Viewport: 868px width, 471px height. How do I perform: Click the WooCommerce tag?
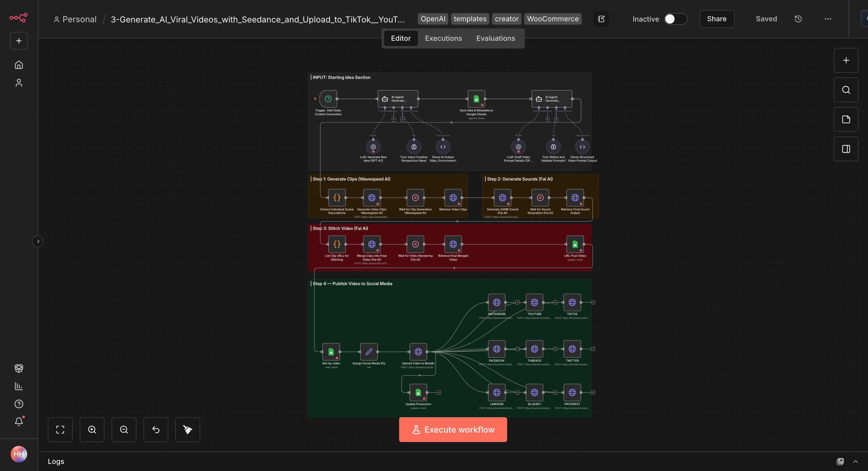click(x=553, y=19)
